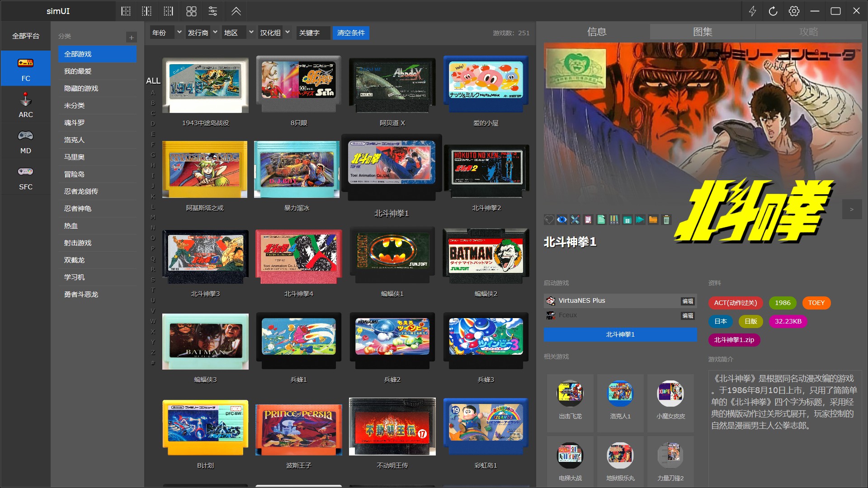Hide the game using crossed-eye icon

point(562,220)
